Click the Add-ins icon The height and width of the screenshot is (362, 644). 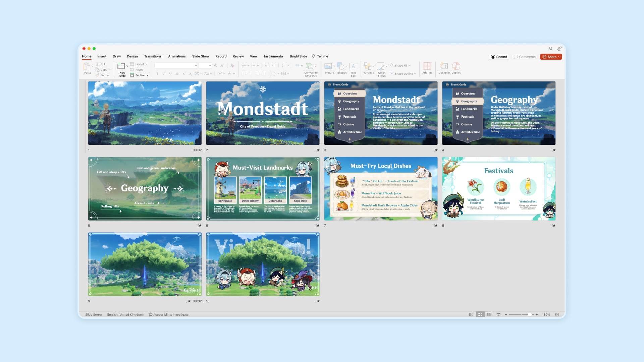click(427, 66)
